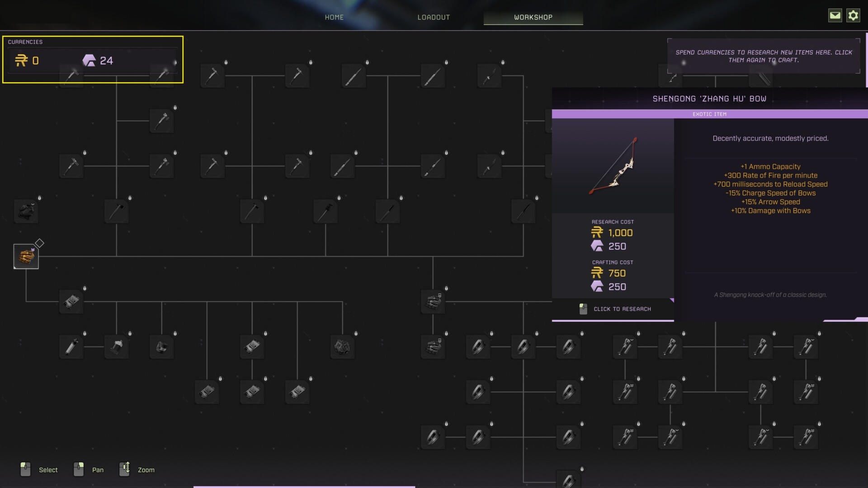Screen dimensions: 868x488
Task: Select the unlocked gold pouch node
Action: pos(26,256)
